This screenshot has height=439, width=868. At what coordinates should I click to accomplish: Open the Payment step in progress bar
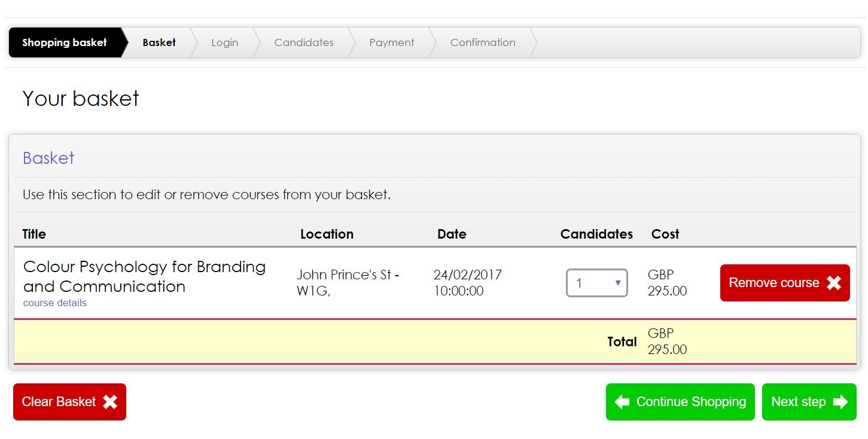click(392, 42)
